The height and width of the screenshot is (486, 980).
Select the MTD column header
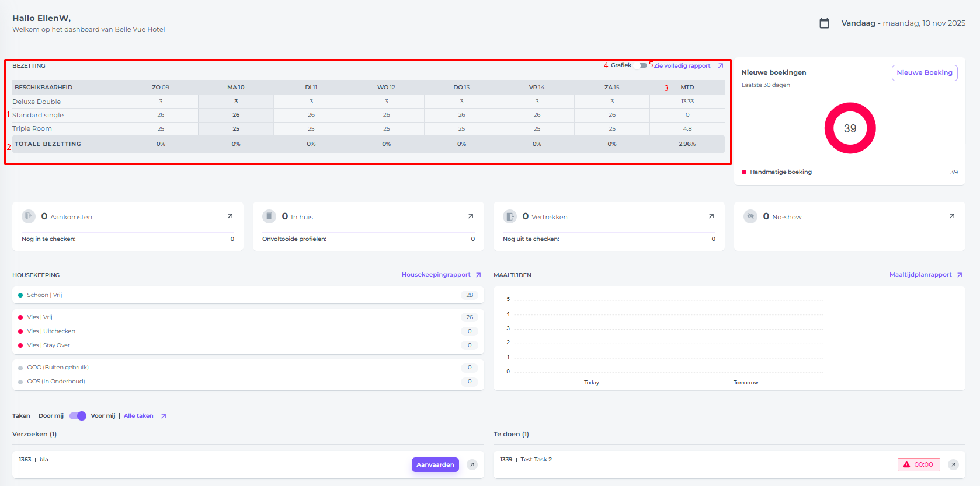687,88
